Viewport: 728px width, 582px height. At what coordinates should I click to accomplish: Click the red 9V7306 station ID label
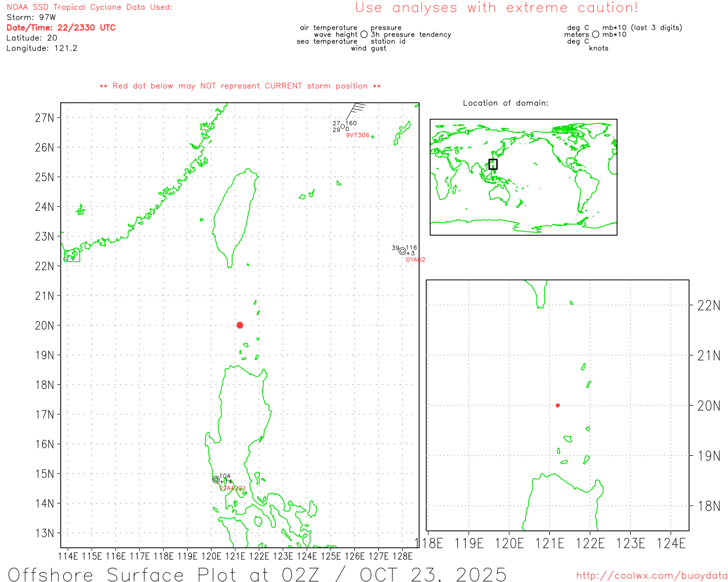tap(357, 135)
